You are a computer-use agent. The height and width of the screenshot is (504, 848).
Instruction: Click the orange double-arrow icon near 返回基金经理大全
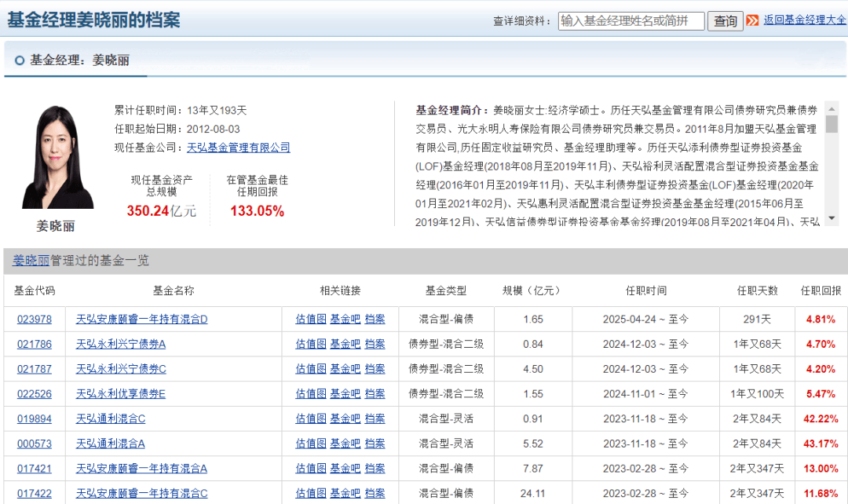coord(752,20)
